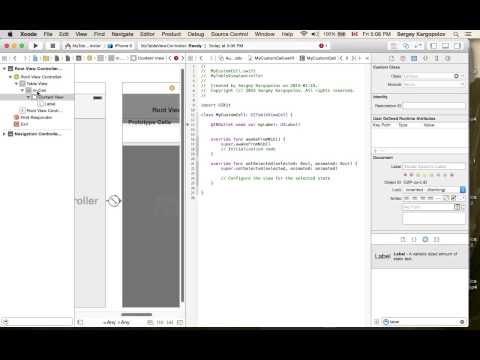
Task: Close the assistant editor pane
Action: click(367, 58)
